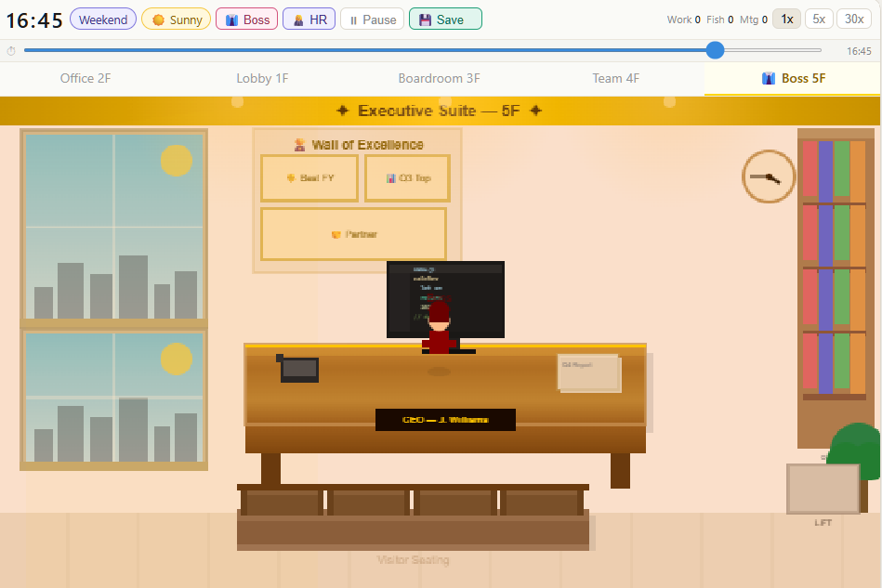Set speed to 30x
This screenshot has width=882, height=588.
click(x=854, y=20)
